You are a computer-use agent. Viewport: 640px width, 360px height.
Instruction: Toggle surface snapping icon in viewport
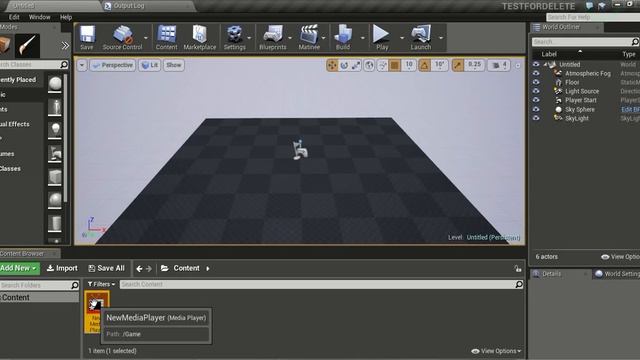[x=382, y=65]
